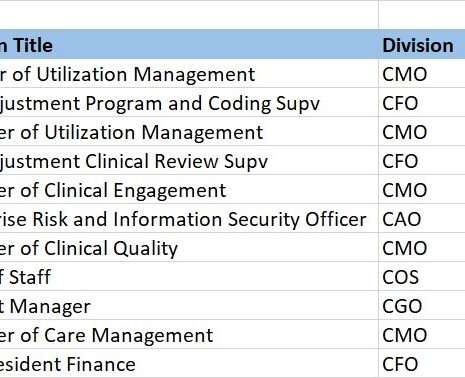The image size is (465, 378).
Task: Click the COS division cell
Action: coord(422,276)
